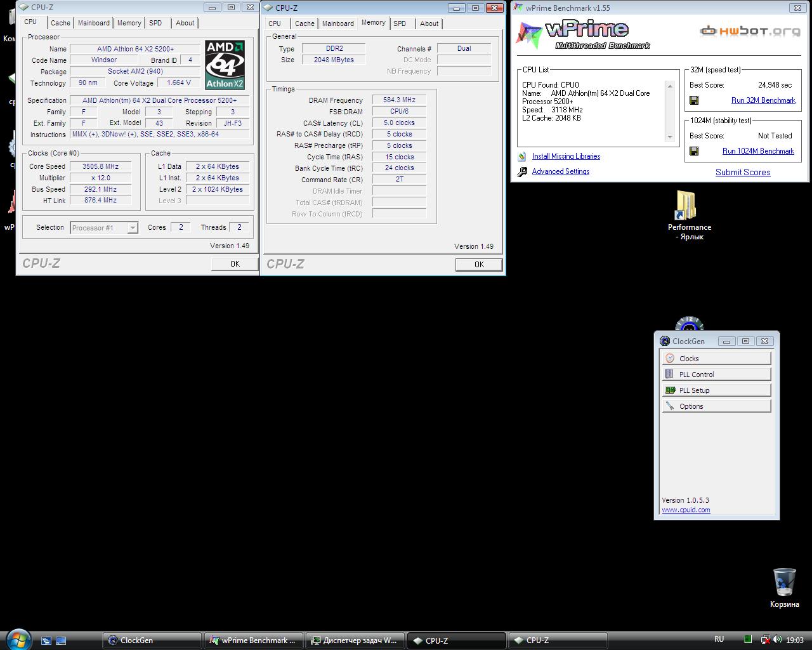Screen dimensions: 812x650
Task: Click the save icon next to Run 32M Benchmark
Action: pos(694,100)
